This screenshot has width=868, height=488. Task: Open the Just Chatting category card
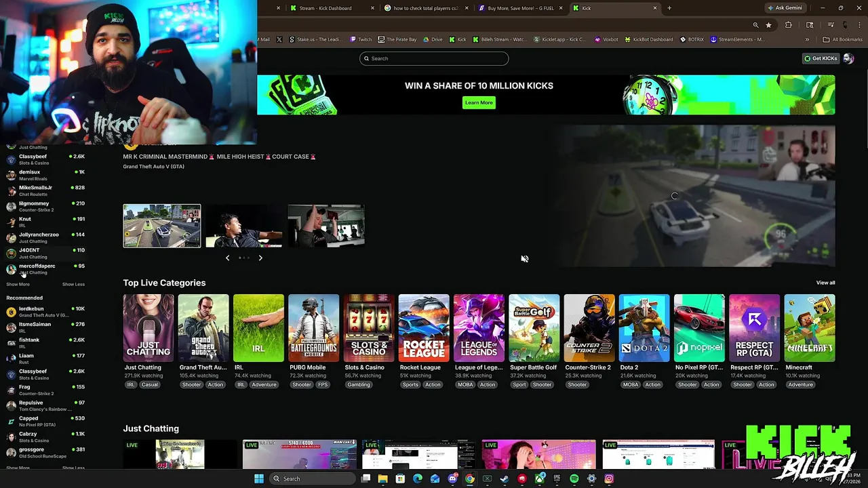[x=148, y=328]
